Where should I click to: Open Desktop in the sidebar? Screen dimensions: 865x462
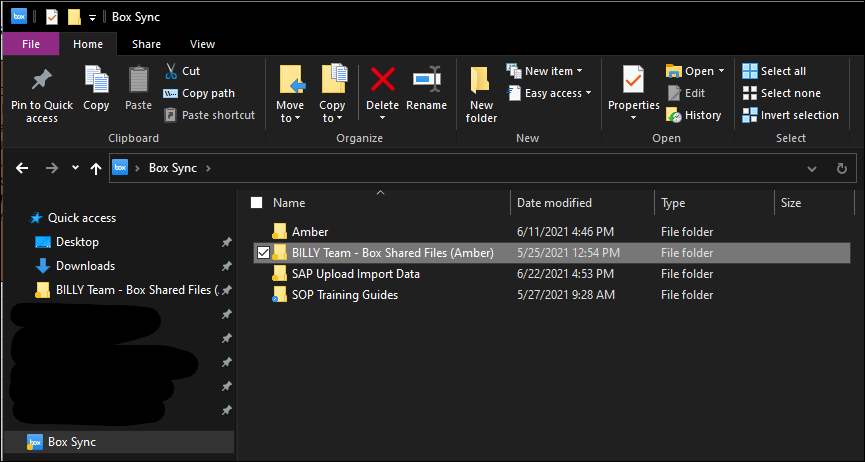pos(67,242)
